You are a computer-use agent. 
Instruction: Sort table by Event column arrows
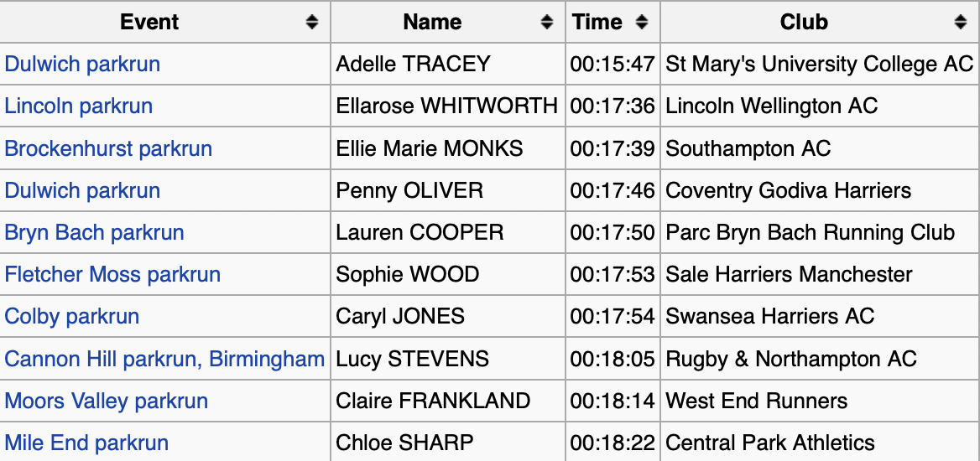point(312,23)
